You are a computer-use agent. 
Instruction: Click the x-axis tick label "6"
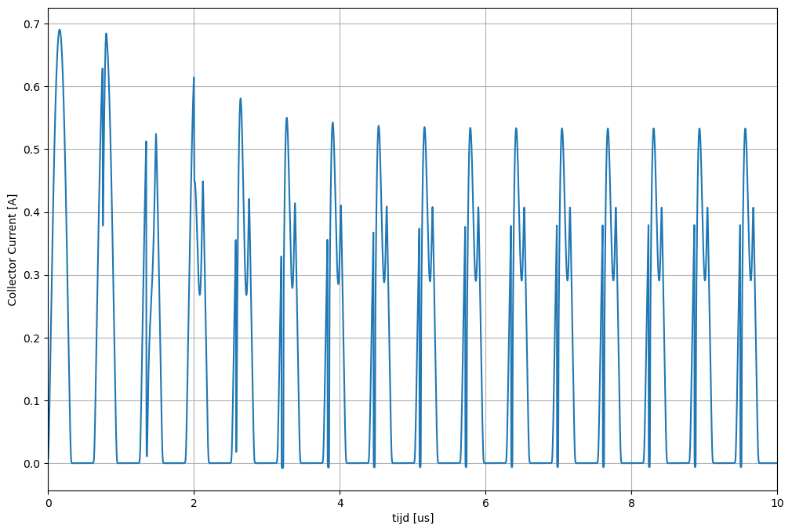(485, 503)
